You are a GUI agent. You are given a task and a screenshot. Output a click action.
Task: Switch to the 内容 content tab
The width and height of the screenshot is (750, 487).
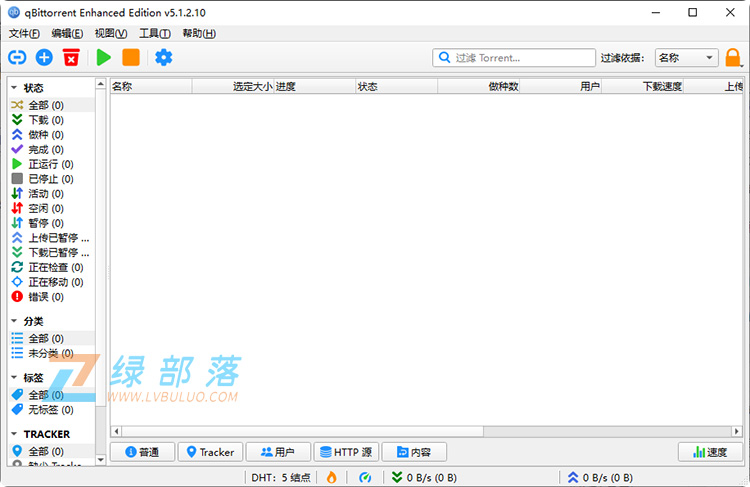[x=414, y=452]
